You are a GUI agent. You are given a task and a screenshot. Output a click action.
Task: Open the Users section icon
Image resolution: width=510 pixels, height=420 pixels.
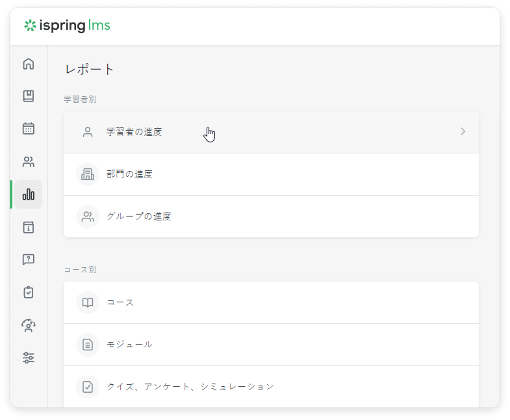29,161
